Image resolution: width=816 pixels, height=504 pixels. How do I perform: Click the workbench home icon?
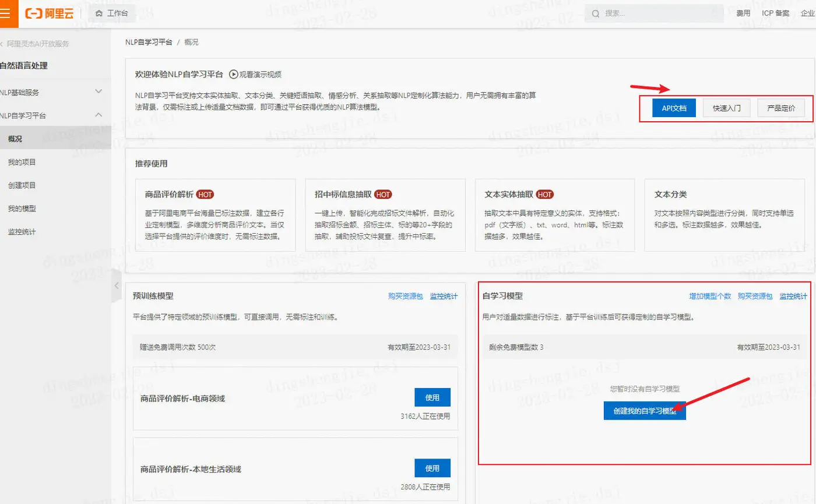[x=99, y=13]
